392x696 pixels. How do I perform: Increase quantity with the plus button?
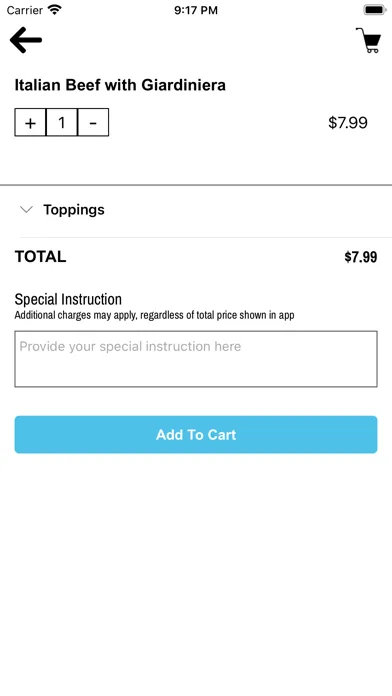pyautogui.click(x=30, y=122)
